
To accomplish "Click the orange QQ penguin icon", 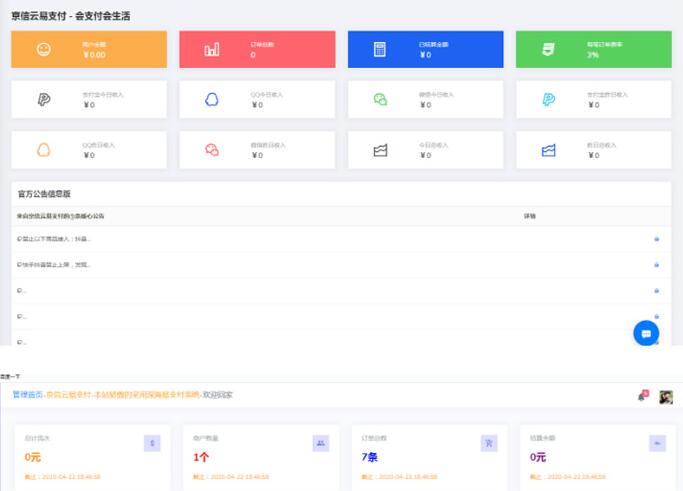I will 44,150.
